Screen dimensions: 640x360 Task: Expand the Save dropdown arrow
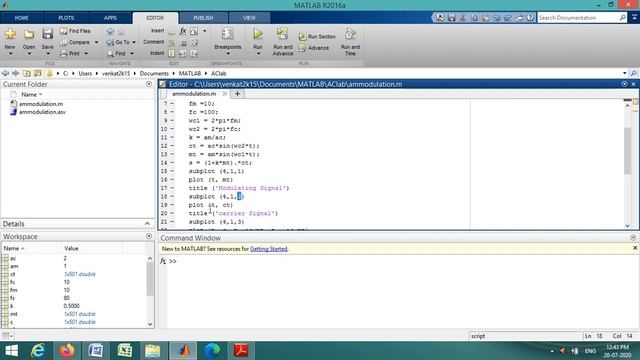pos(48,54)
